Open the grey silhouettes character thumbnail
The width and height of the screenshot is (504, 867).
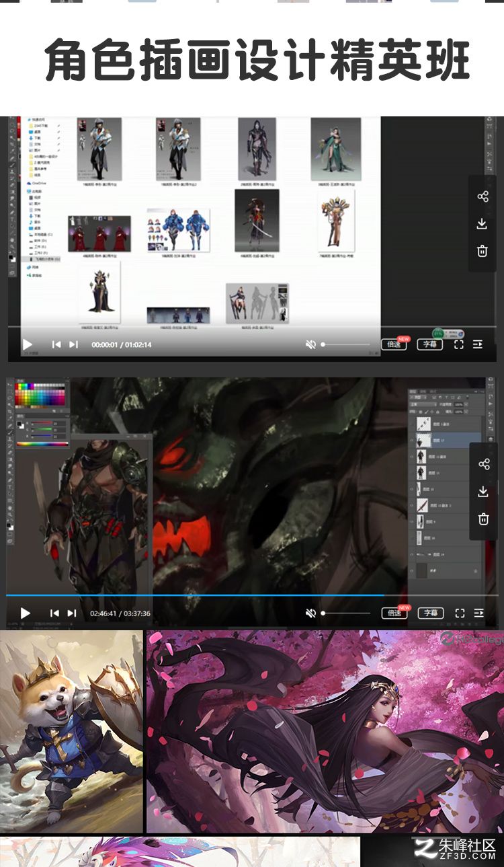(257, 303)
